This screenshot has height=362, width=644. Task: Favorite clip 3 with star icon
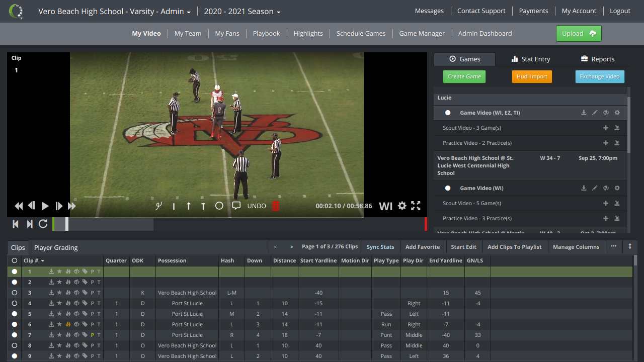[59, 293]
